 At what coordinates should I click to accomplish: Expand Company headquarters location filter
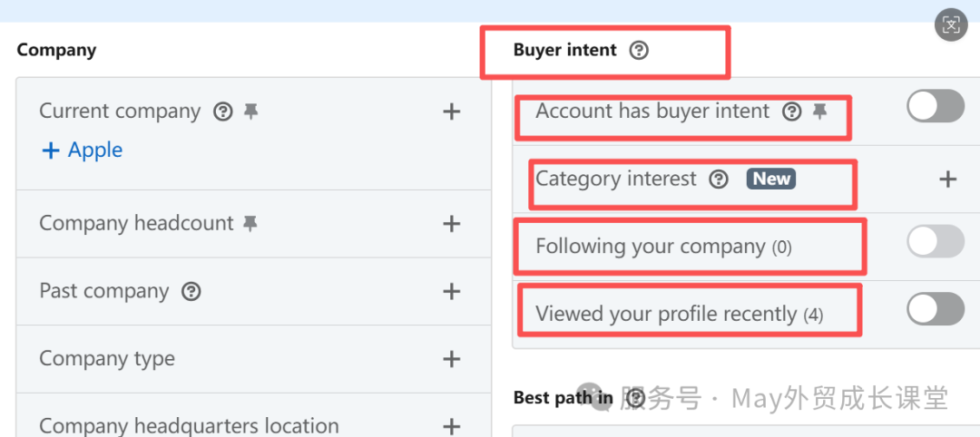tap(451, 425)
